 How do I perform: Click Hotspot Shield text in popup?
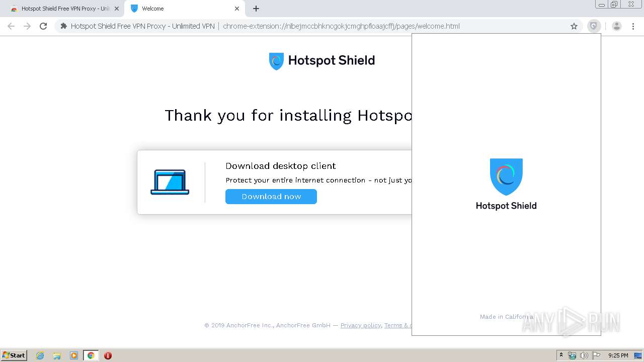tap(506, 206)
